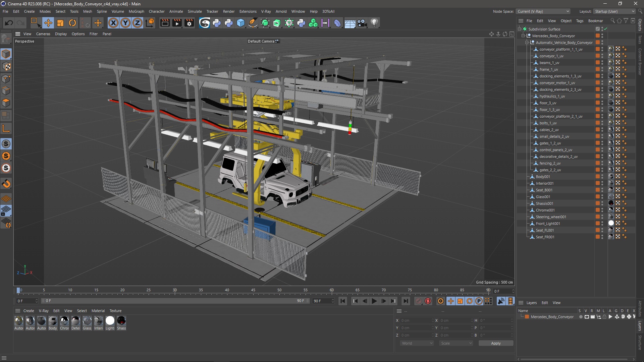The image size is (644, 362).
Task: Toggle the X axis lock
Action: pyautogui.click(x=113, y=23)
